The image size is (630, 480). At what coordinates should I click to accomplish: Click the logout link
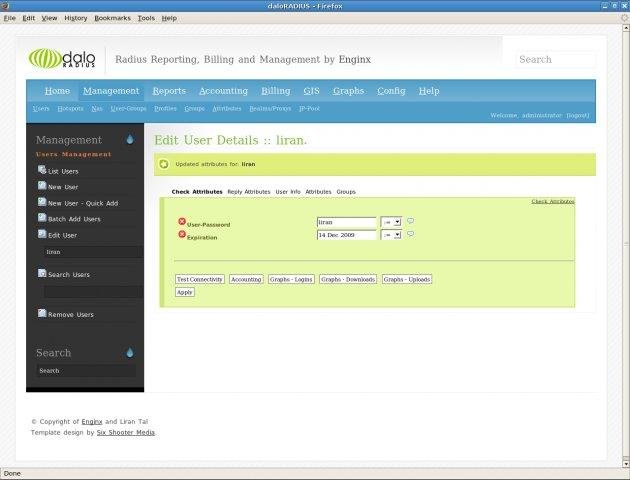click(x=578, y=115)
